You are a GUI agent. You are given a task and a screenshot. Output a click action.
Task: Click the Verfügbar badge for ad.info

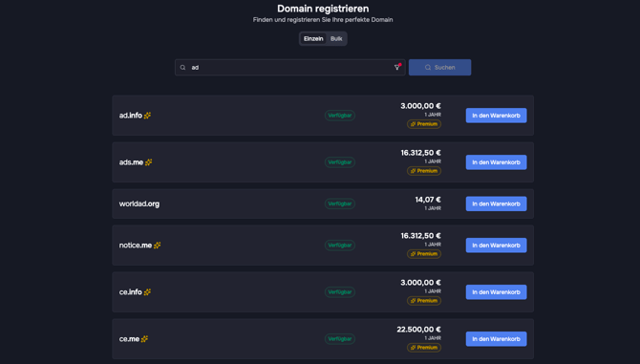click(x=340, y=116)
